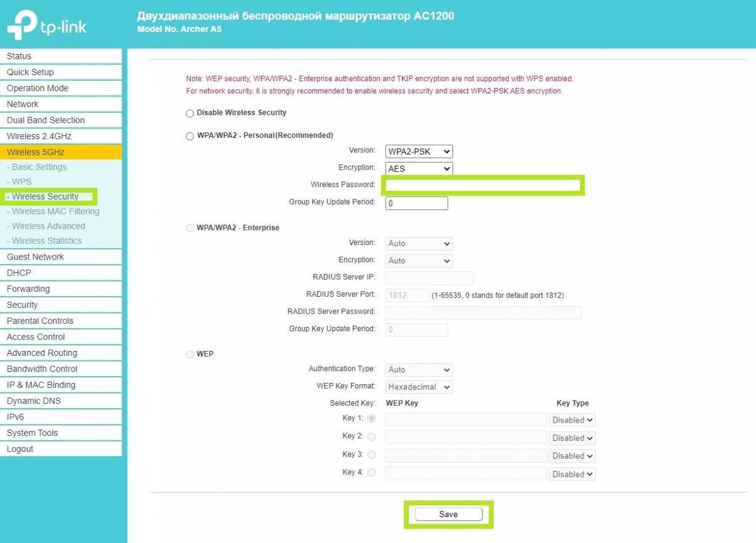Image resolution: width=756 pixels, height=543 pixels.
Task: Go to Basic Settings under Wireless 5GHz
Action: coord(39,167)
